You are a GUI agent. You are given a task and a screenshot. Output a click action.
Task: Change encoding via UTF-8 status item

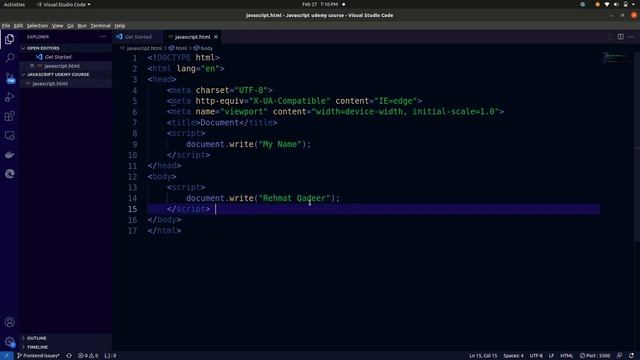point(536,356)
